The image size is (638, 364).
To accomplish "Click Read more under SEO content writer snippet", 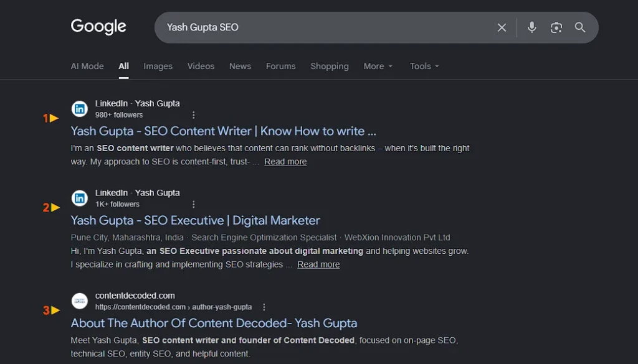I will [x=285, y=162].
